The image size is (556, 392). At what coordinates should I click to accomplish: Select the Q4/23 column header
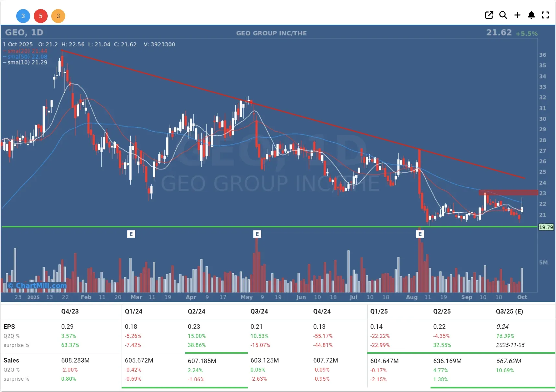coord(70,311)
